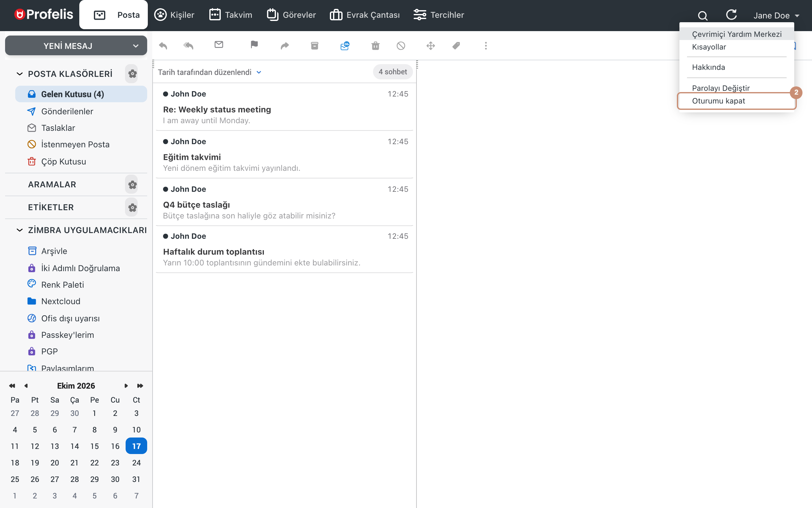Viewport: 812px width, 508px height.
Task: Open Hakkında from the user menu
Action: [737, 67]
